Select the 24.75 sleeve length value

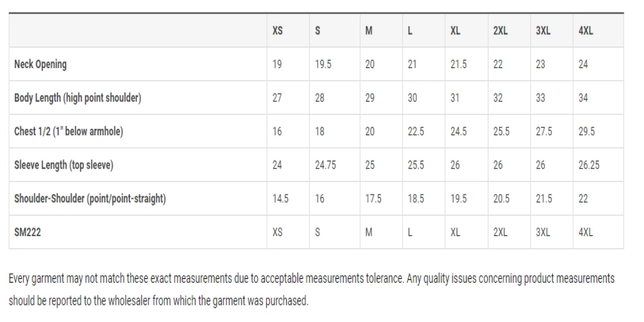click(x=326, y=165)
